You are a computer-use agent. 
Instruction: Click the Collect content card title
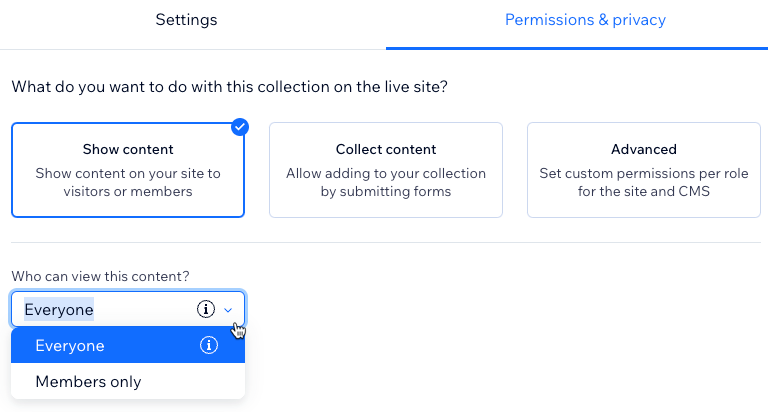(386, 149)
